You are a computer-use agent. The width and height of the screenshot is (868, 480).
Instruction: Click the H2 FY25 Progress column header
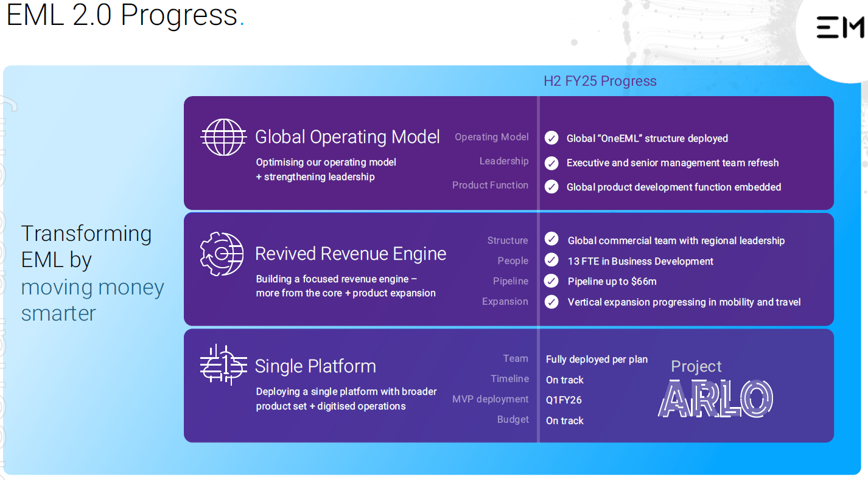point(600,82)
